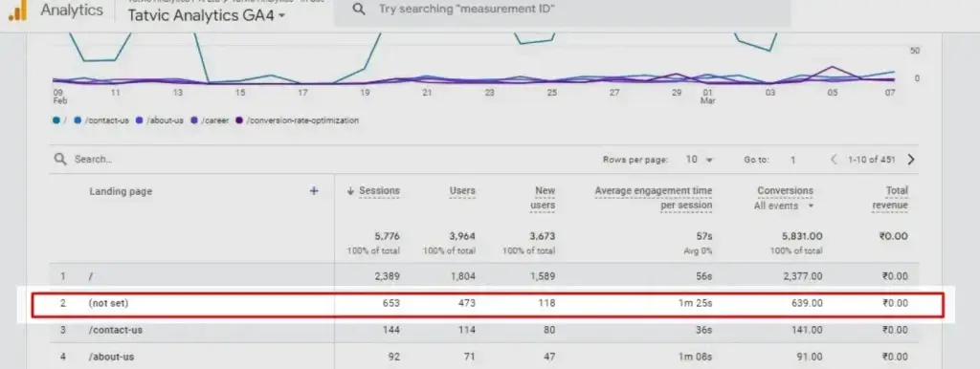
Task: Click Users value 473 in (not set) row
Action: point(466,303)
